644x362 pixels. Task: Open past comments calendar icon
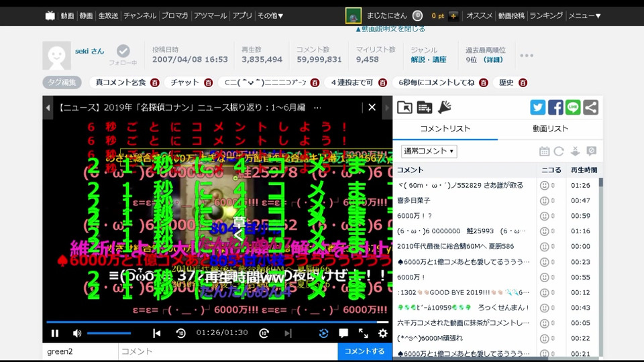click(x=544, y=151)
